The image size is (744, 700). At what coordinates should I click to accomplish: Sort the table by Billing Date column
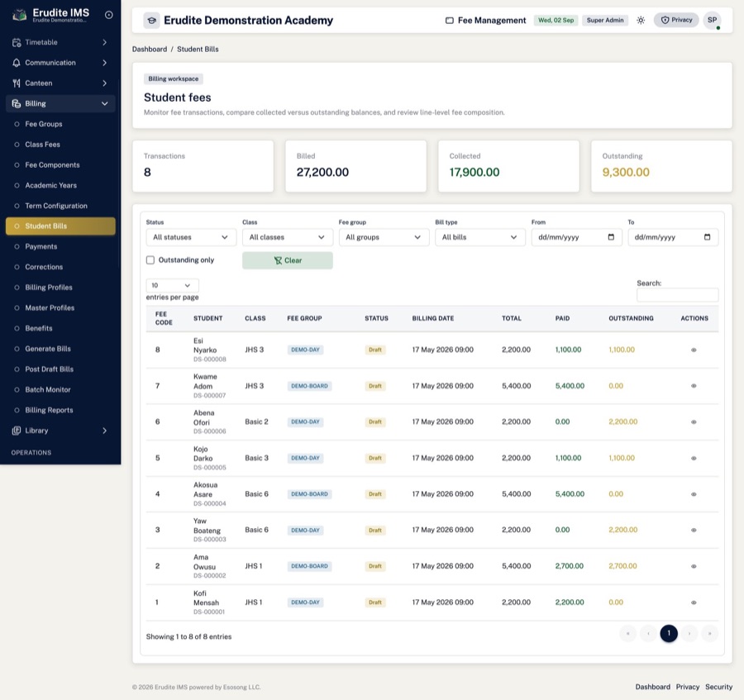[432, 318]
